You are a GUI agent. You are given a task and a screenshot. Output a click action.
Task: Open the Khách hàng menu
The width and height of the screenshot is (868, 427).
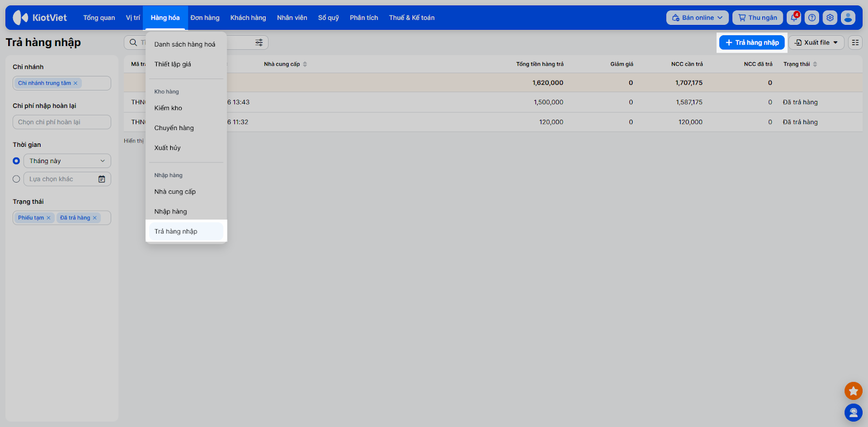(248, 17)
